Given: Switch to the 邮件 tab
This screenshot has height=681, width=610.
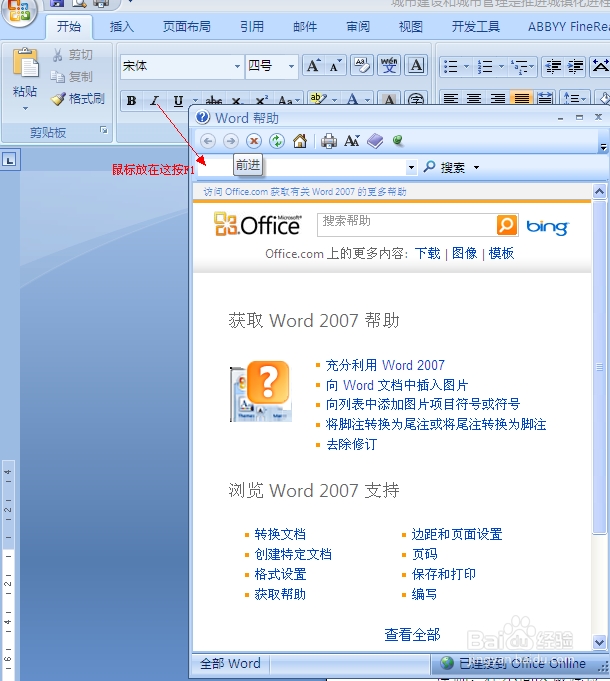Looking at the screenshot, I should tap(305, 26).
